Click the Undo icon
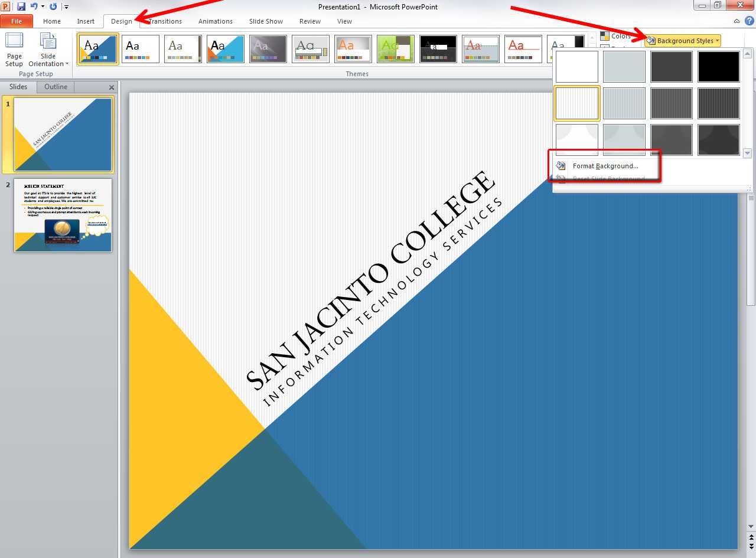756x558 pixels. pyautogui.click(x=34, y=5)
